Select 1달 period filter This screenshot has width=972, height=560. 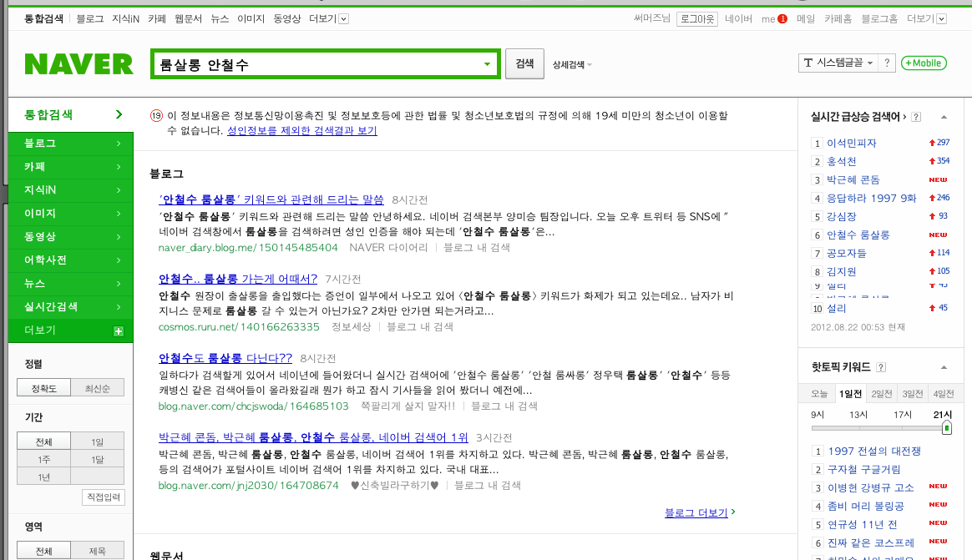[x=98, y=459]
